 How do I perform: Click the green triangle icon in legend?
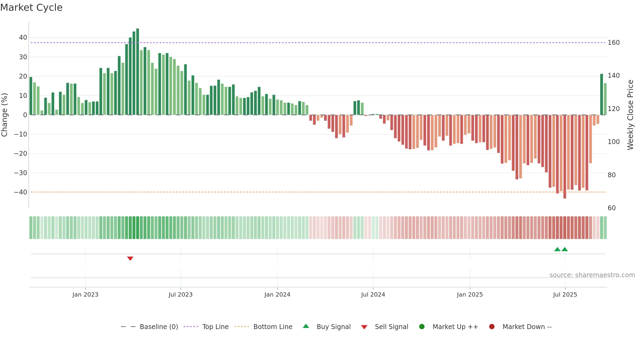click(x=306, y=326)
